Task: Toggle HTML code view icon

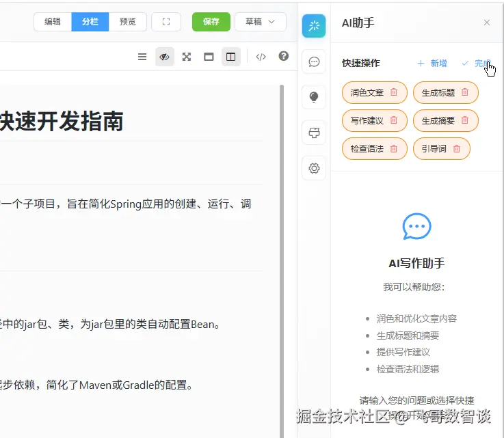Action: pos(261,57)
